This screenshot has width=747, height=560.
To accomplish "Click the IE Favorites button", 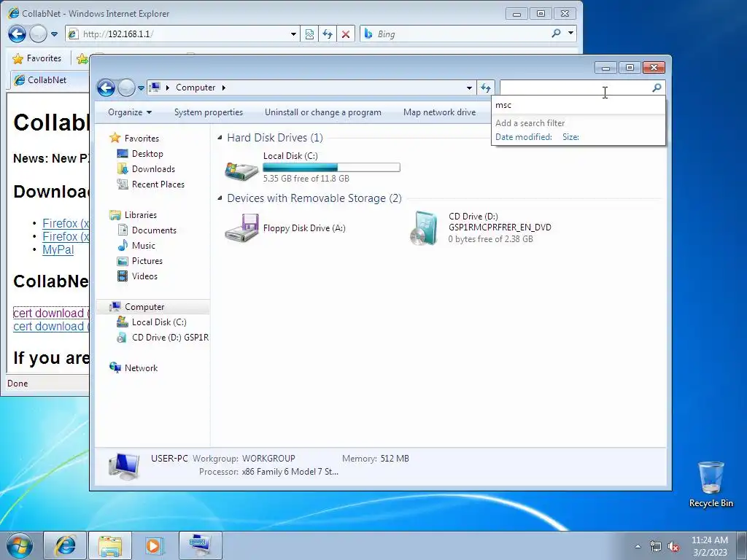I will point(37,58).
